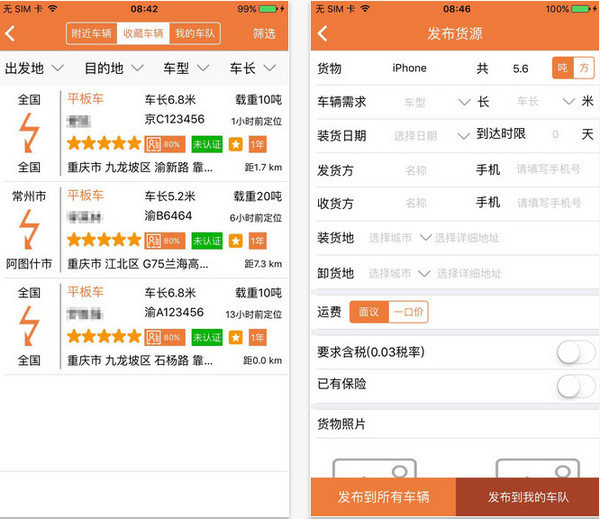Edit the cargo name field showing iPhone

(x=409, y=68)
